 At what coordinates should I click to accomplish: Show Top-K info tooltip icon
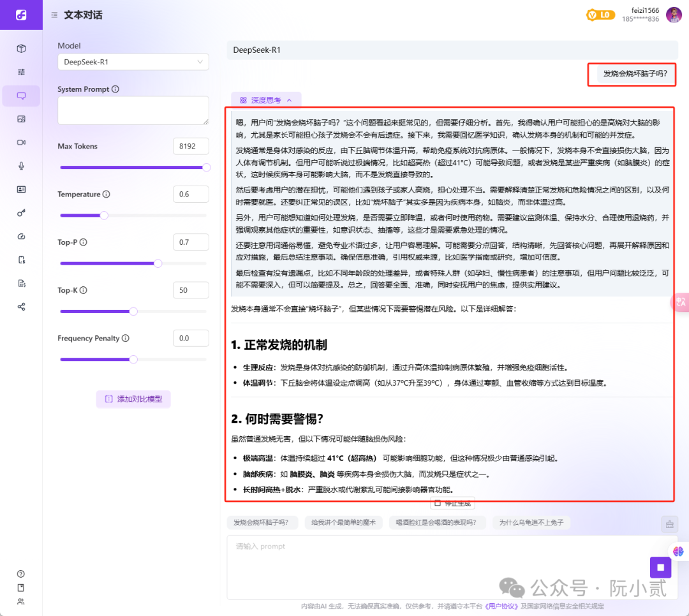click(x=83, y=290)
